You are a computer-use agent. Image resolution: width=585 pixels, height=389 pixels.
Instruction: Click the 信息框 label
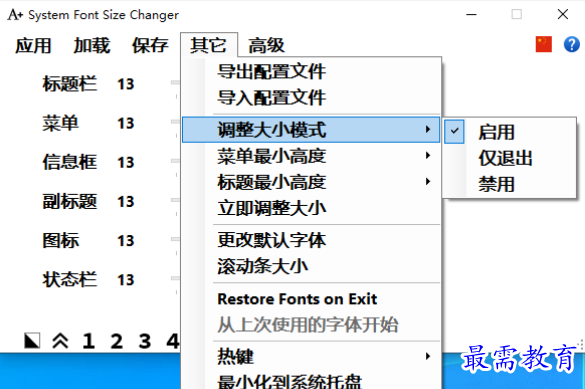[70, 162]
